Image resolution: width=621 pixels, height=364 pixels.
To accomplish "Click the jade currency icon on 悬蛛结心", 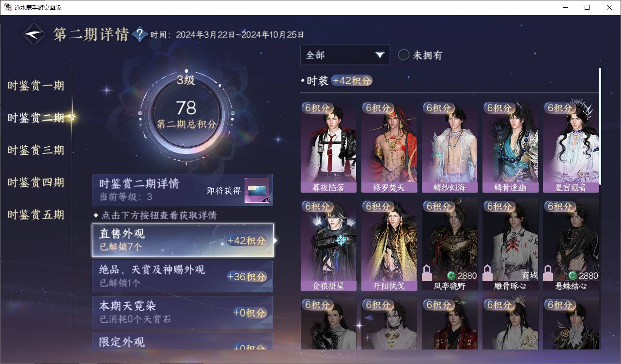I will click(x=573, y=276).
